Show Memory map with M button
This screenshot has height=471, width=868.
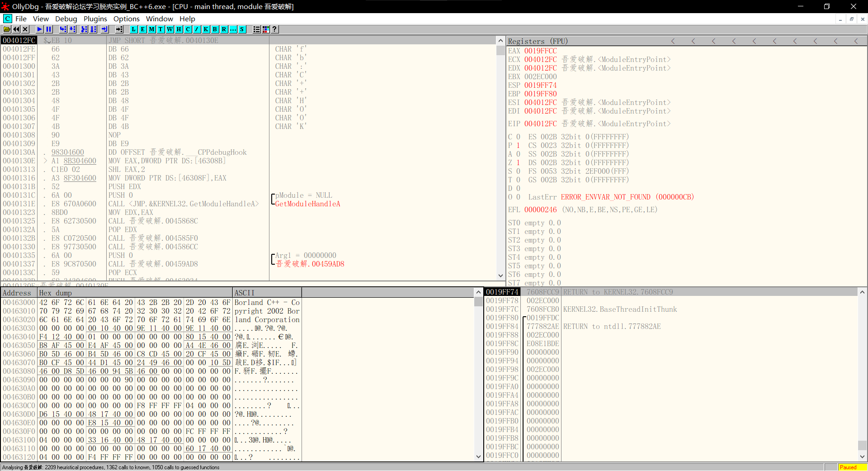pyautogui.click(x=152, y=29)
